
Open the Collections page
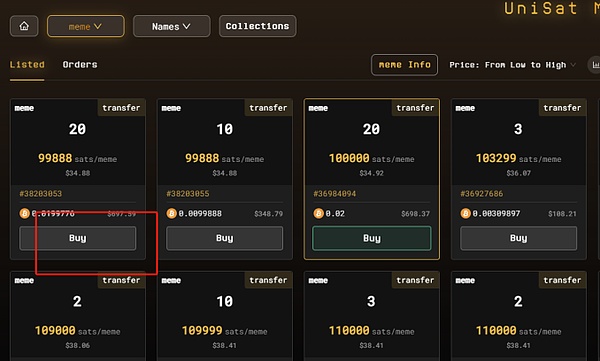pos(258,26)
